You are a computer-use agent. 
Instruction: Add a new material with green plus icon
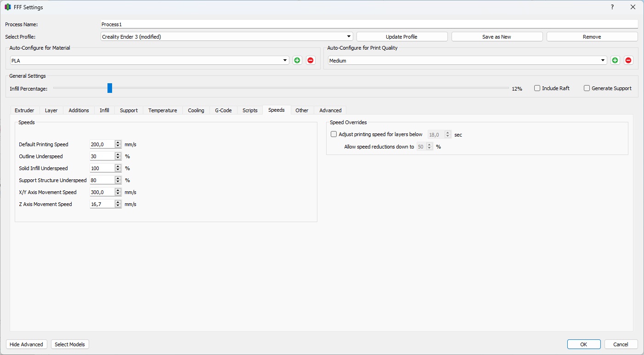pos(297,60)
